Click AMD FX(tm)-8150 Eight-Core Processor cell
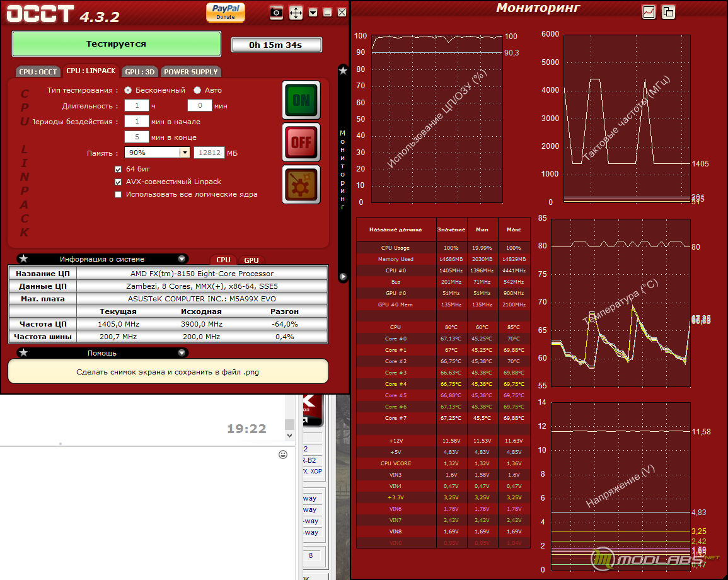Image resolution: width=728 pixels, height=580 pixels. point(202,274)
